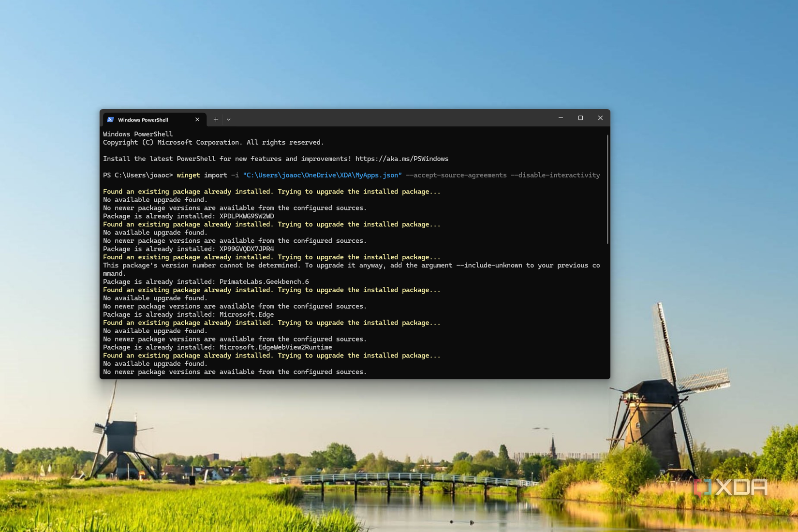Select the --accept-source-agreements argument text

click(x=457, y=175)
